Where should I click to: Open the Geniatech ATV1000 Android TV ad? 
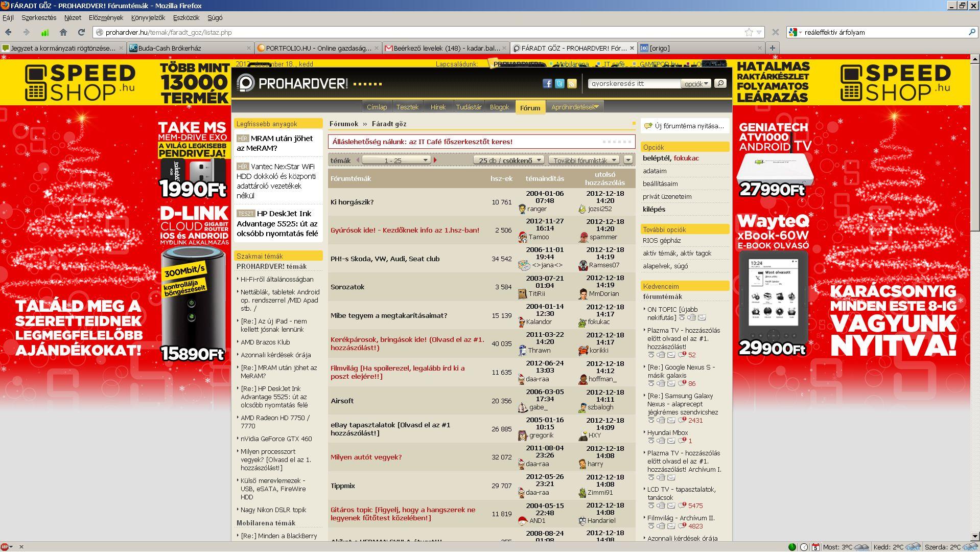coord(775,159)
